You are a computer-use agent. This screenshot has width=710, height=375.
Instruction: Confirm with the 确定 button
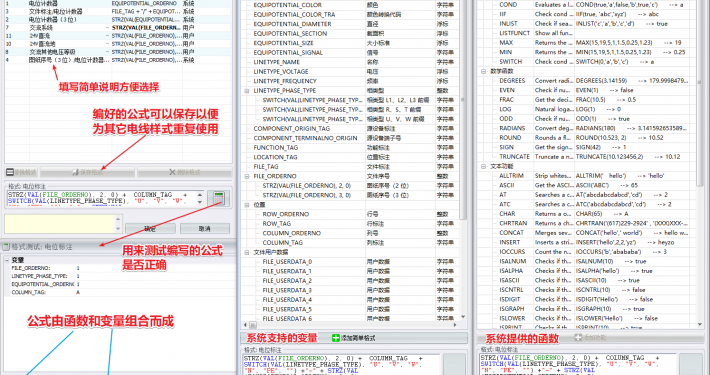[150, 229]
